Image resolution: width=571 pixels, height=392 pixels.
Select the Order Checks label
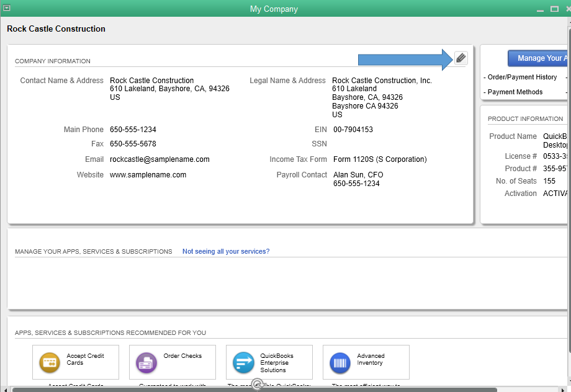(182, 356)
